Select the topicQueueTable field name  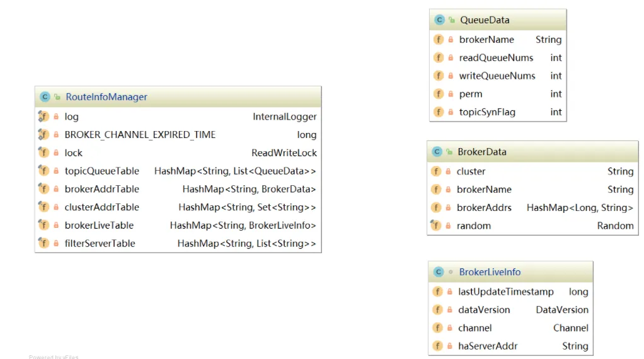pos(102,171)
